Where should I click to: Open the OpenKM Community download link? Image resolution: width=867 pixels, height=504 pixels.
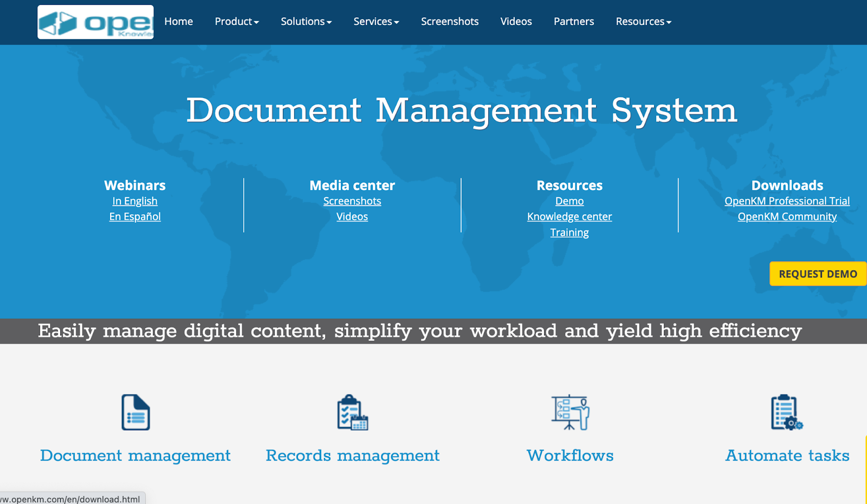(x=787, y=216)
